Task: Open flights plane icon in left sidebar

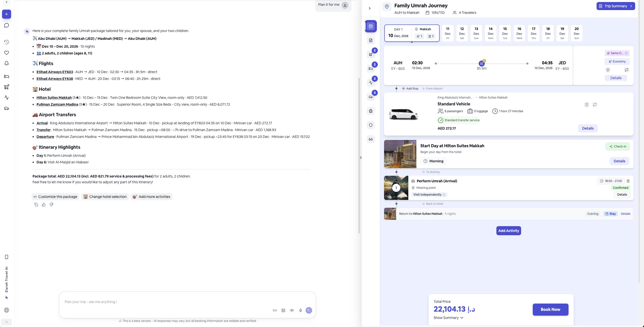Action: pos(7,87)
